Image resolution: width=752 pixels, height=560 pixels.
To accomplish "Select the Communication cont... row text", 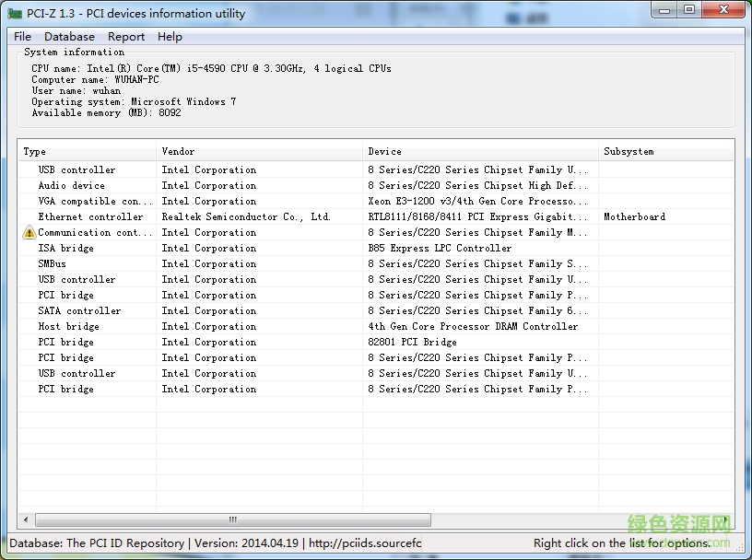I will pyautogui.click(x=95, y=232).
